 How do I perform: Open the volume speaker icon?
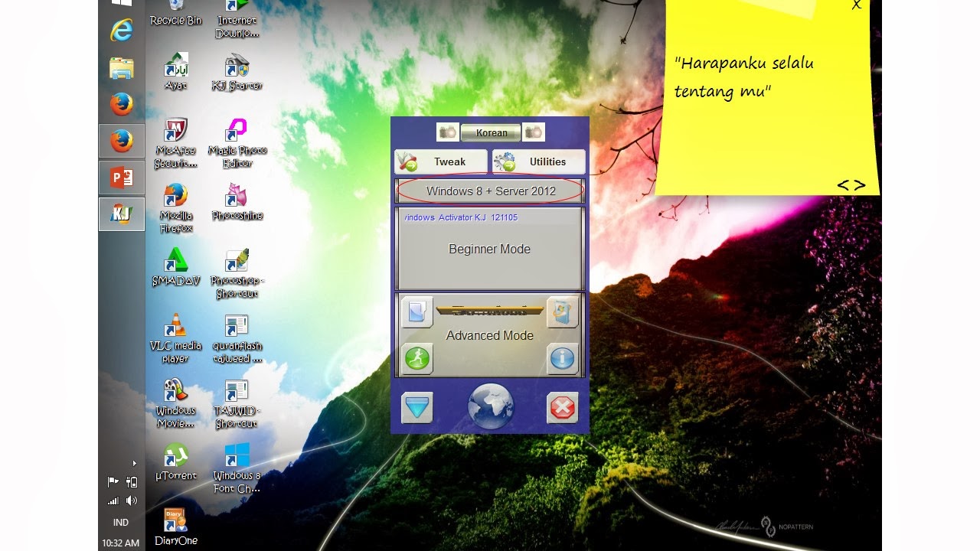click(x=132, y=500)
